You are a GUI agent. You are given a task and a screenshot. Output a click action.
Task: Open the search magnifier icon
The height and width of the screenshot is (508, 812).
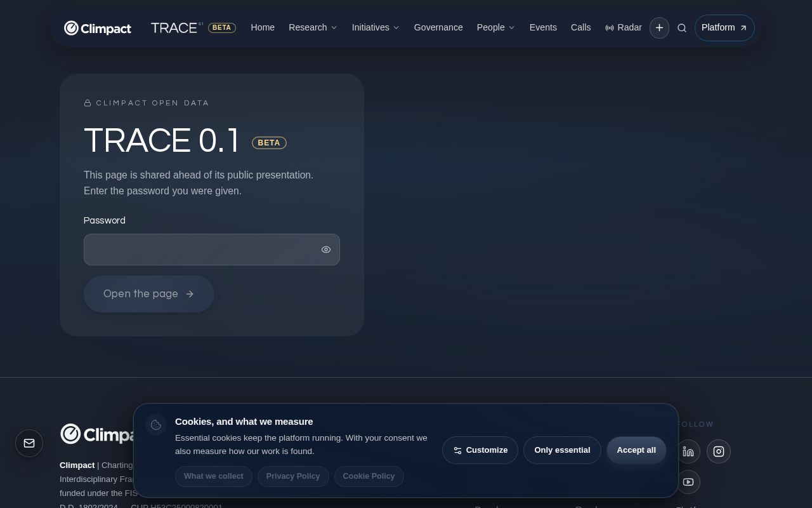pyautogui.click(x=682, y=28)
